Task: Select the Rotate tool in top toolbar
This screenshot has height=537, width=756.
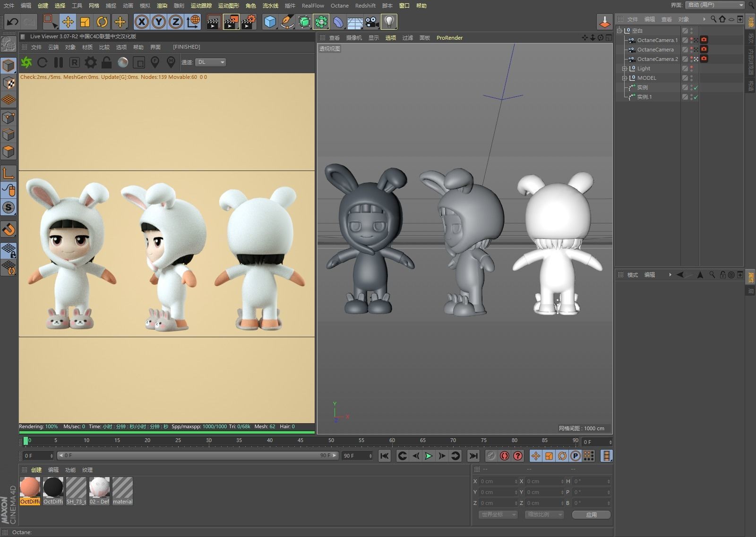Action: click(x=102, y=22)
